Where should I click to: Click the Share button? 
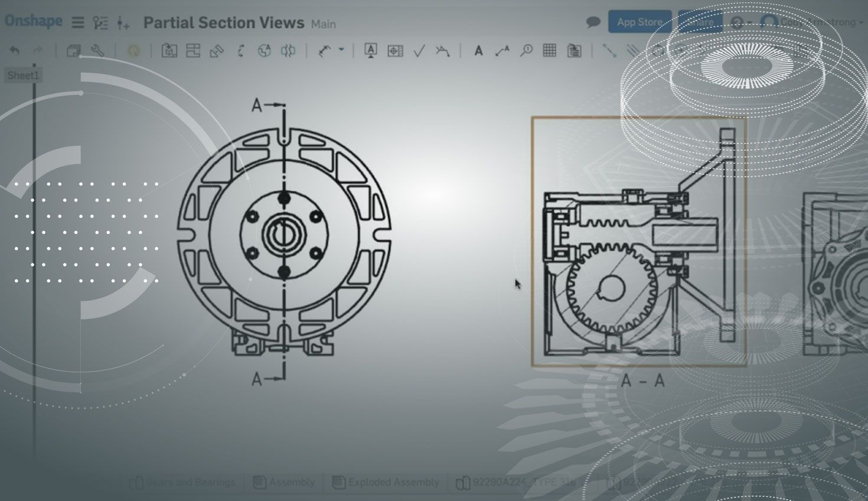(x=700, y=22)
